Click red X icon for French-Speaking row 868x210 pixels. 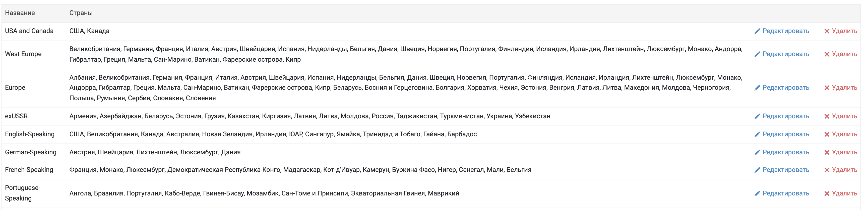827,170
